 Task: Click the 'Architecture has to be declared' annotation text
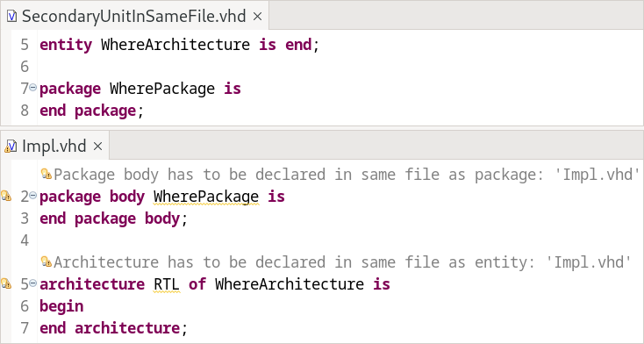(342, 262)
